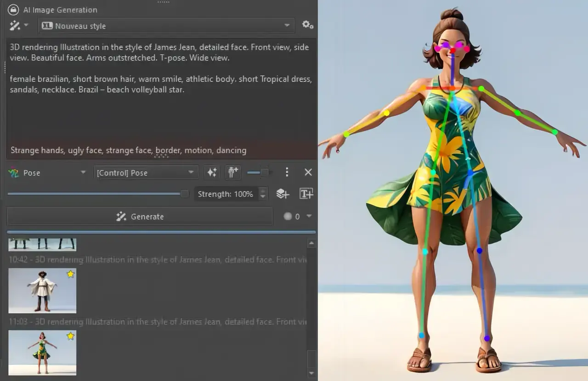Star the poncho character generation thumbnail
The width and height of the screenshot is (588, 381).
tap(70, 274)
